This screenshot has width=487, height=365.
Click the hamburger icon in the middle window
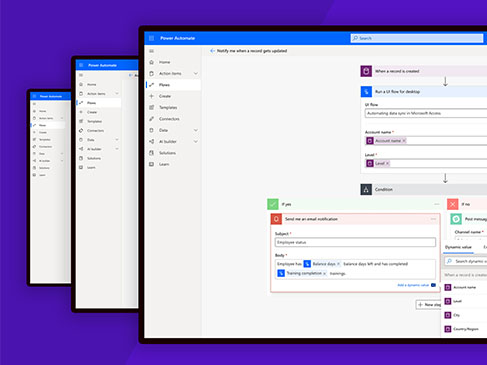(x=81, y=75)
